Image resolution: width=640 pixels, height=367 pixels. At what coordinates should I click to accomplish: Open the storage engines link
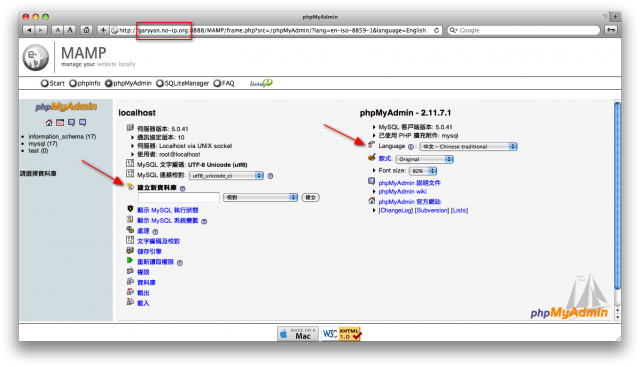149,251
